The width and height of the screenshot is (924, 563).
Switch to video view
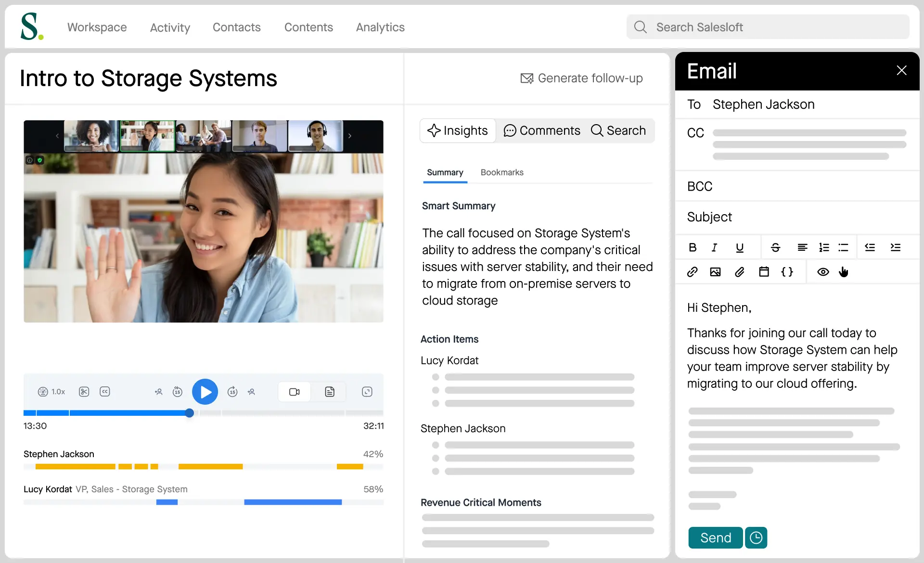coord(295,392)
